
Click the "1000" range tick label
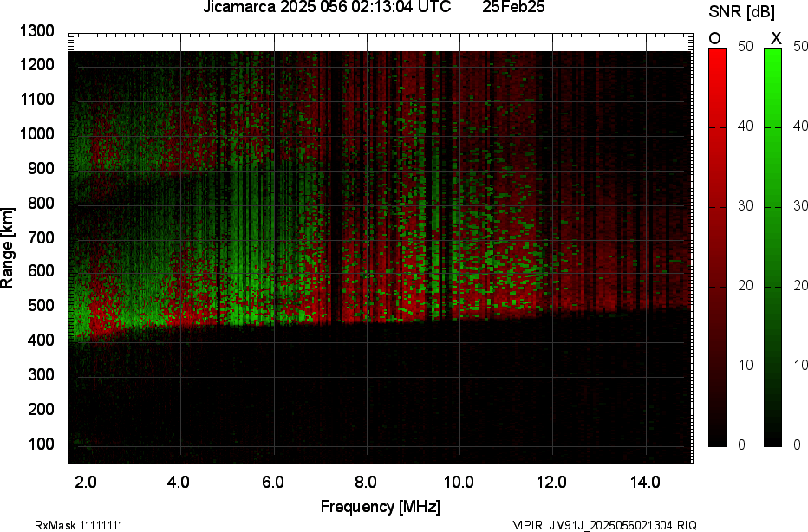point(36,134)
